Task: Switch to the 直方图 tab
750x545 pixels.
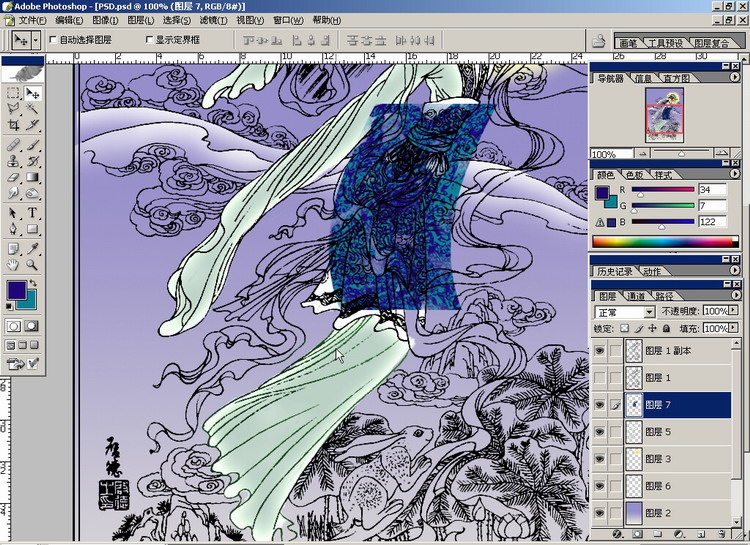Action: [x=676, y=78]
